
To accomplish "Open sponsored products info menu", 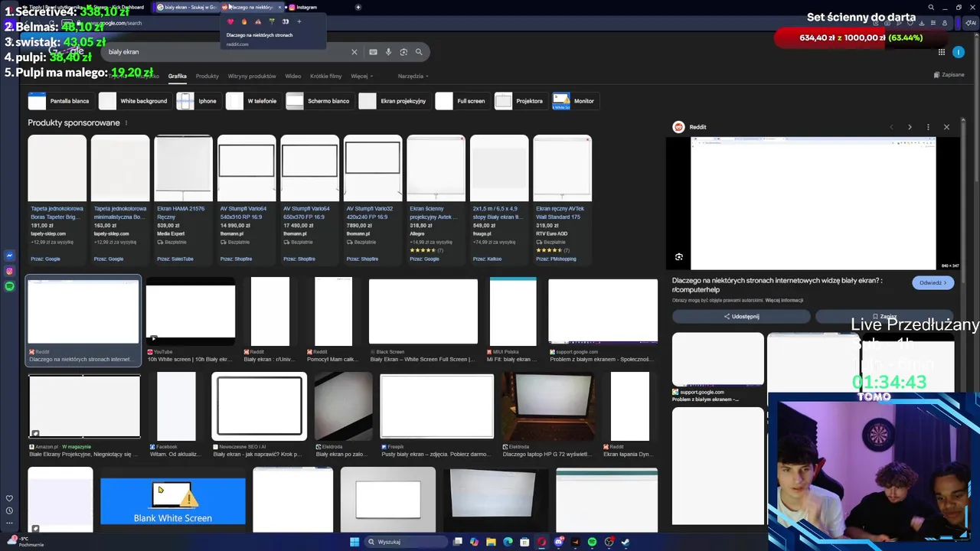I will point(126,123).
